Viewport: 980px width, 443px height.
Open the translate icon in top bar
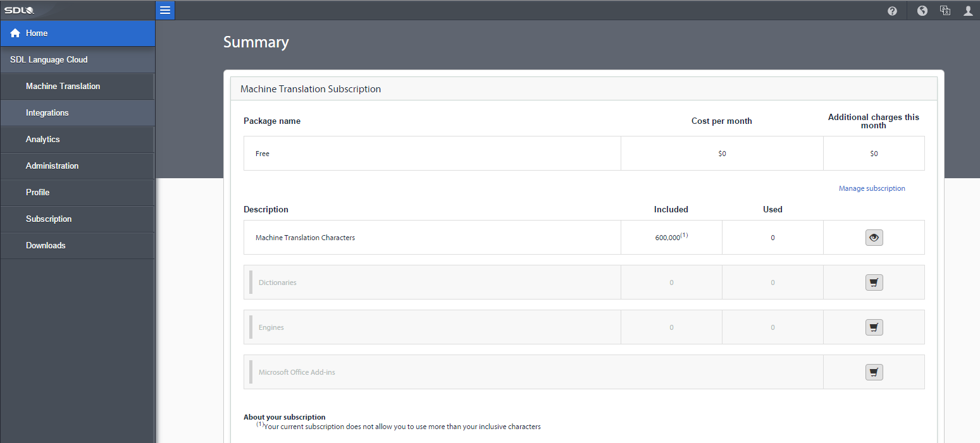point(945,11)
